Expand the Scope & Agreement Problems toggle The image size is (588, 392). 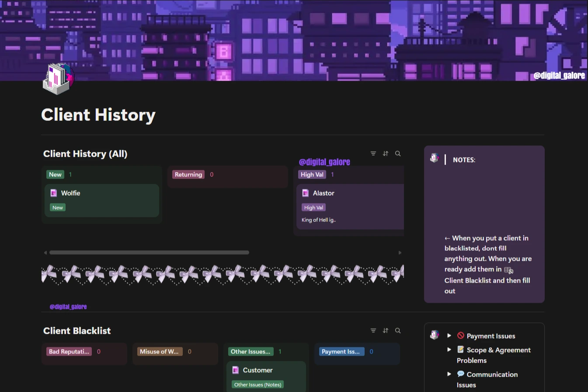point(449,350)
